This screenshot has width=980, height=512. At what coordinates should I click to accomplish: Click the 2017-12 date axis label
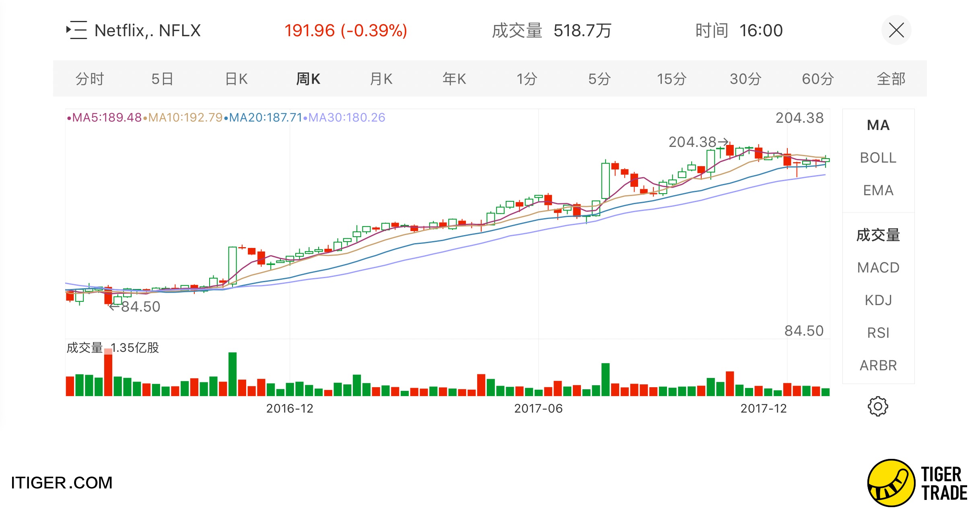click(764, 409)
